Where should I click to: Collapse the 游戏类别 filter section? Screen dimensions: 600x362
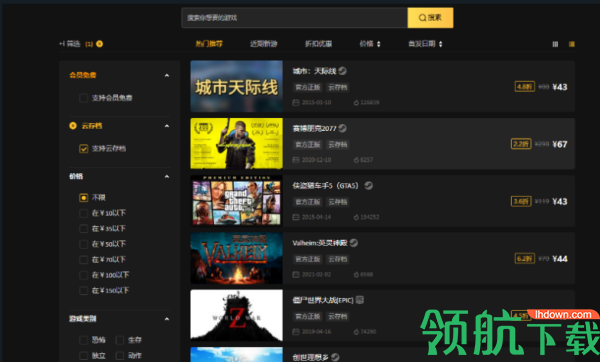(x=167, y=319)
